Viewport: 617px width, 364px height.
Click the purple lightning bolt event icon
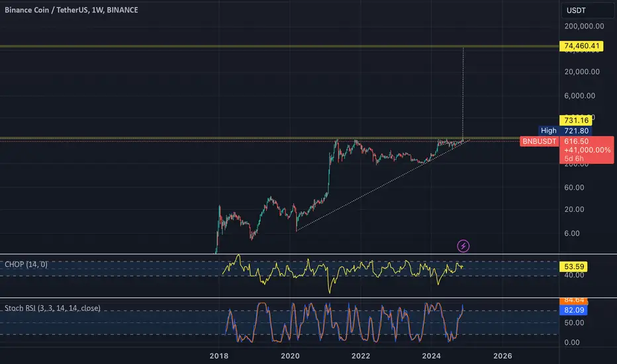coord(463,246)
